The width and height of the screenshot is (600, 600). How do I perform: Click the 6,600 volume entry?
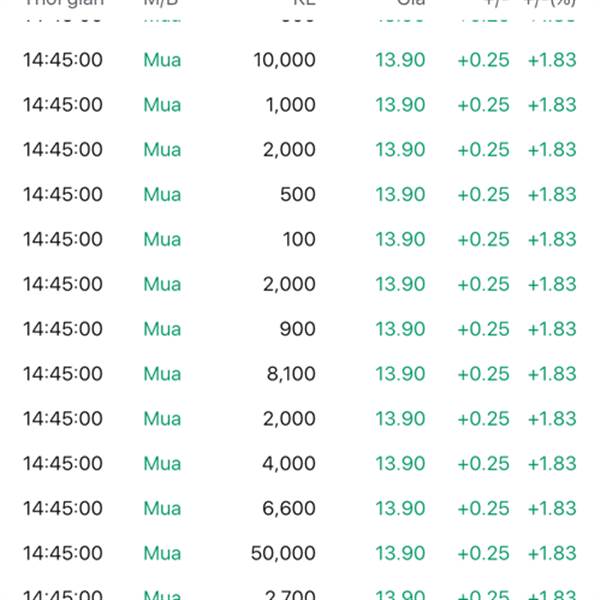coord(289,509)
